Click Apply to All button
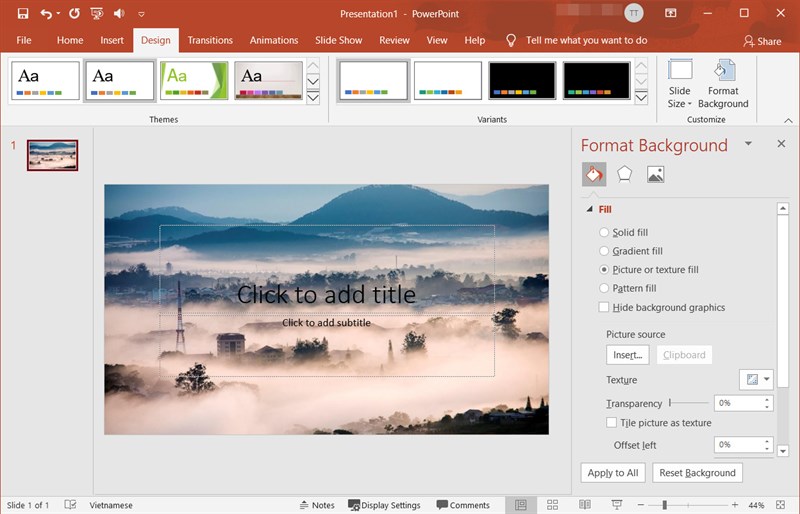Image resolution: width=800 pixels, height=514 pixels. (613, 473)
